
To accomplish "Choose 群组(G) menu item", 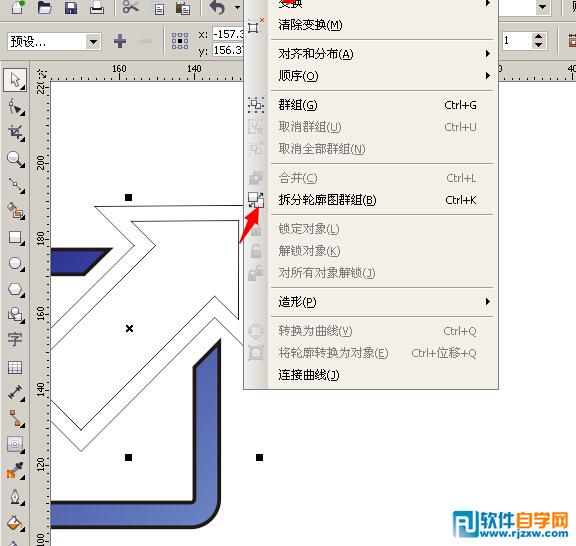I will click(x=371, y=105).
